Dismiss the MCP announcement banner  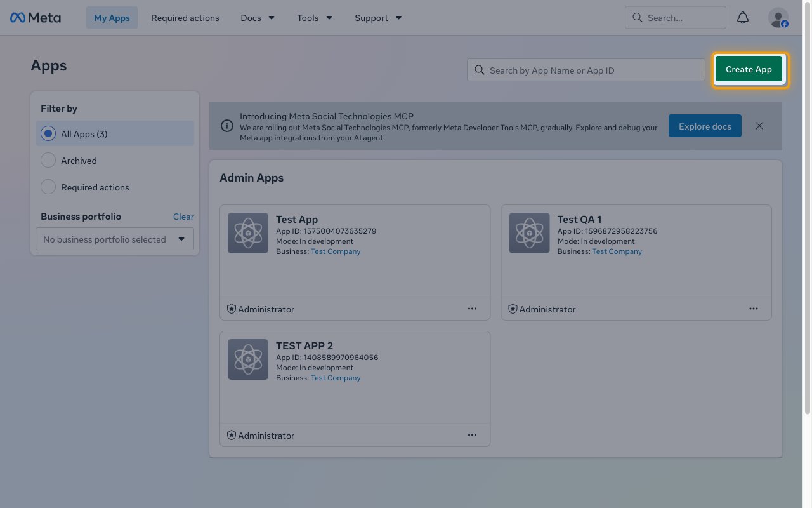point(759,126)
